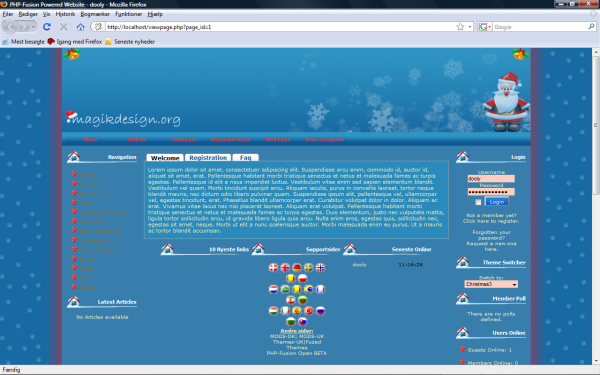Open Discussion Forum in top navigation
The image size is (600, 375).
(x=230, y=140)
